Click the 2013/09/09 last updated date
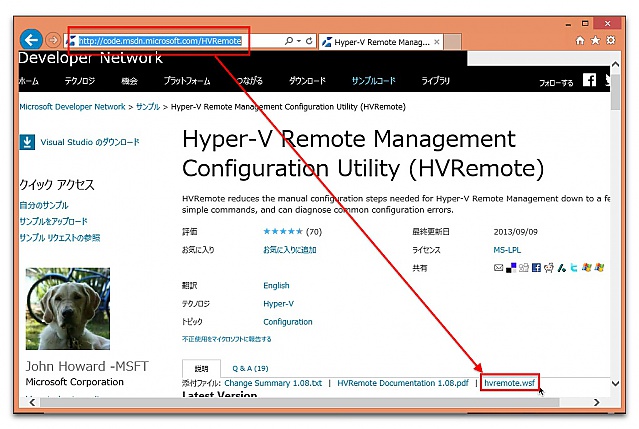 pyautogui.click(x=516, y=232)
